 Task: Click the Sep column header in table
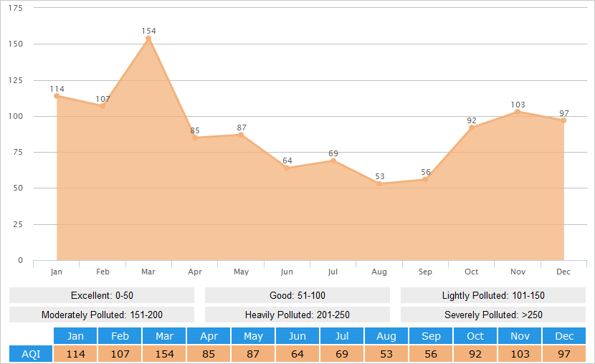click(431, 336)
